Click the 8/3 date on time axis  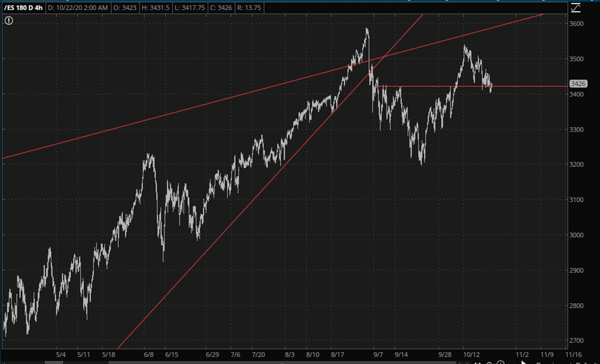click(x=289, y=355)
